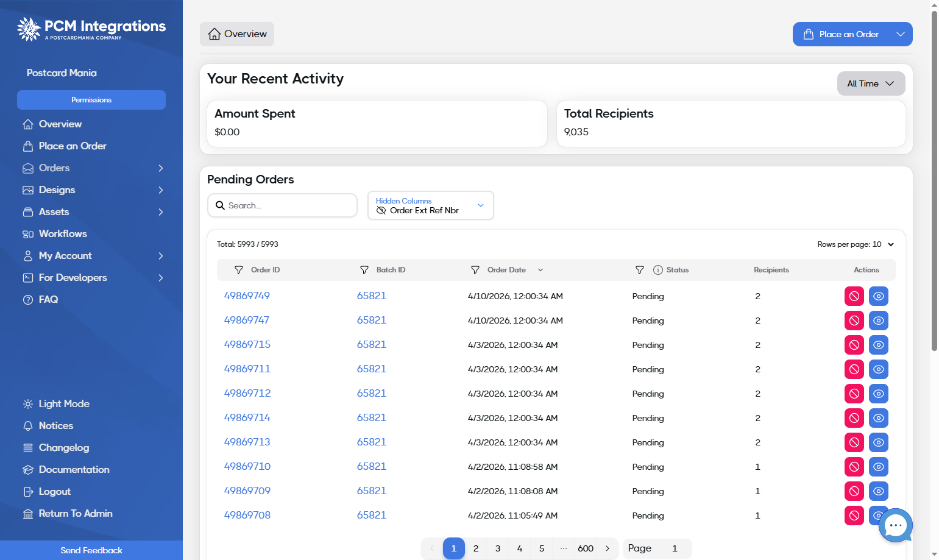
Task: View order 49869709 with eye icon
Action: (879, 491)
